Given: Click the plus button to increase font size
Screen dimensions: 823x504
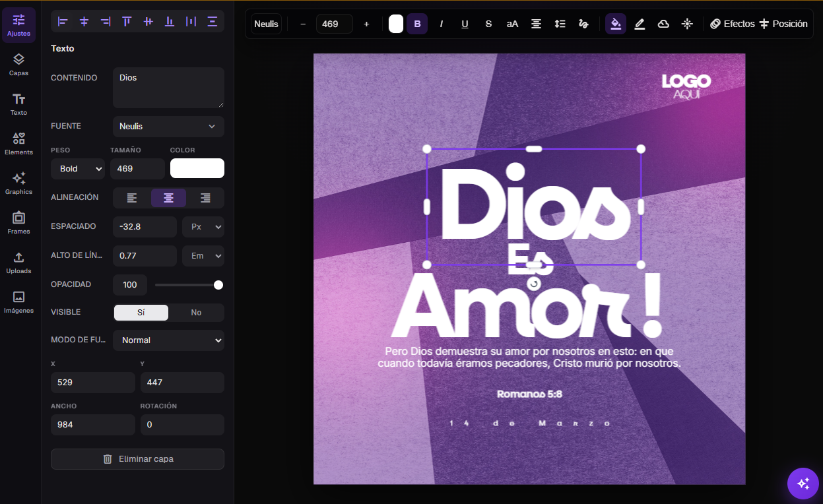Looking at the screenshot, I should pos(366,24).
